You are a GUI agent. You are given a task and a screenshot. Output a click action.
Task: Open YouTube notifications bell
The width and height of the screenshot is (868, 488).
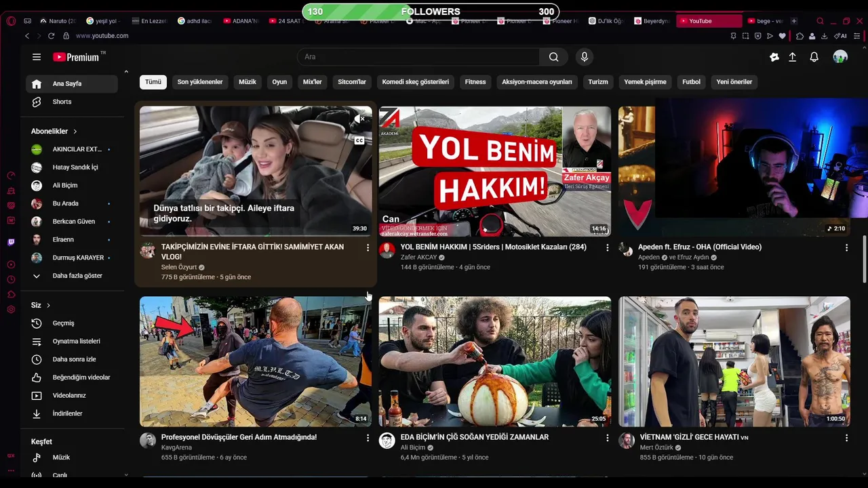[814, 57]
